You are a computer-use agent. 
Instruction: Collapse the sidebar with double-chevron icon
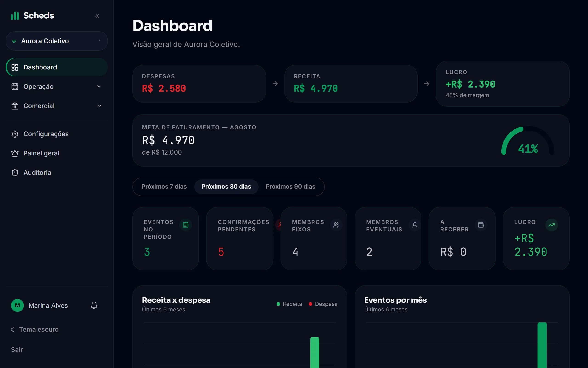97,16
